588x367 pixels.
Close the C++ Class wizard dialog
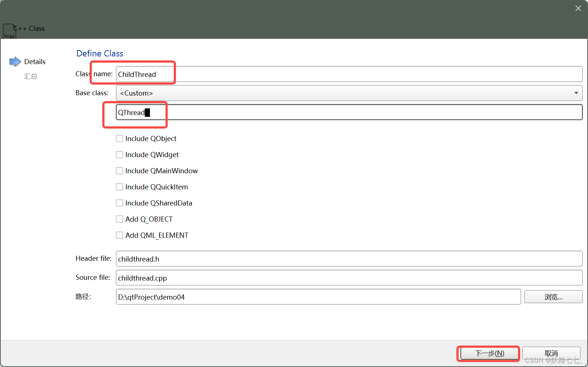coord(578,8)
